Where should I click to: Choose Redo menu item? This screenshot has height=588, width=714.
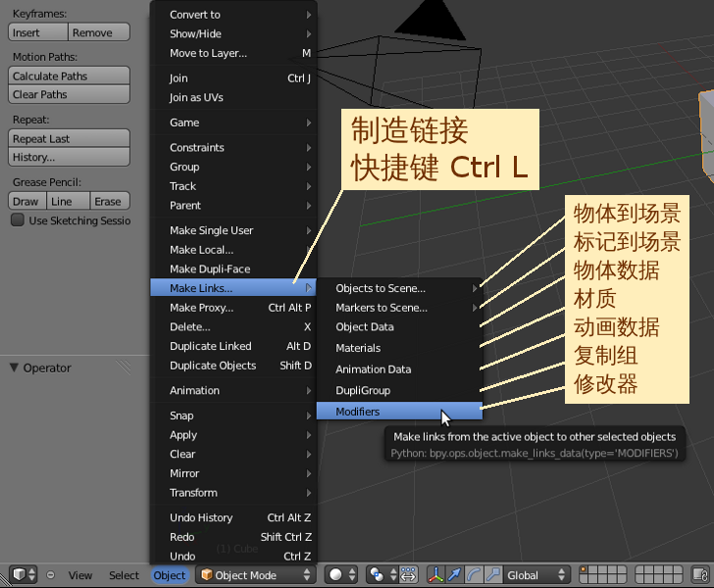click(233, 537)
